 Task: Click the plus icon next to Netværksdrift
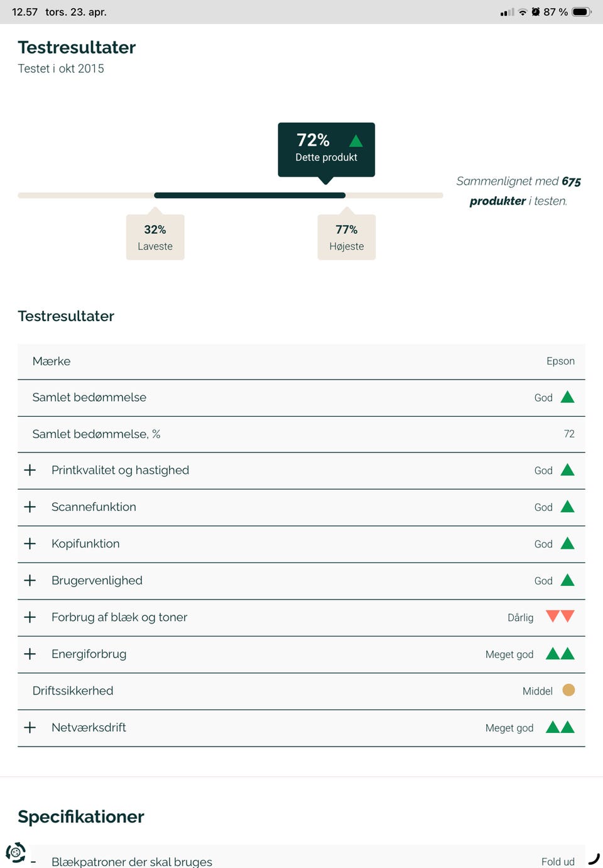point(30,727)
